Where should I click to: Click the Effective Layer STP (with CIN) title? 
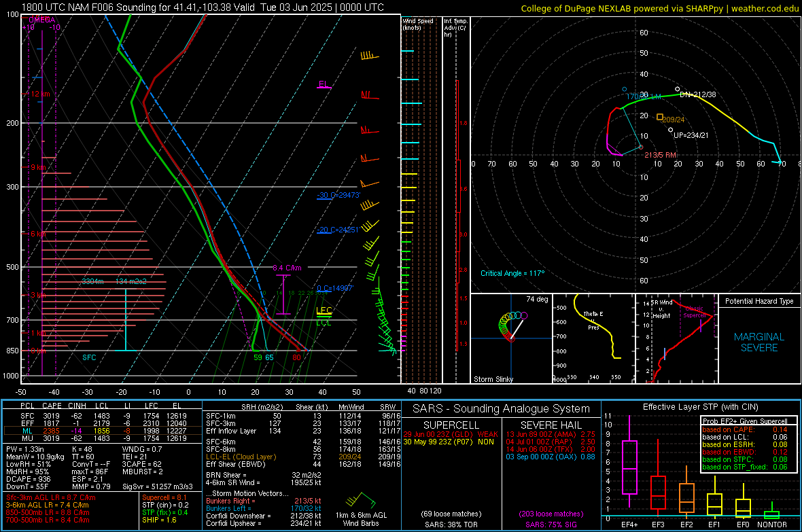tap(701, 407)
